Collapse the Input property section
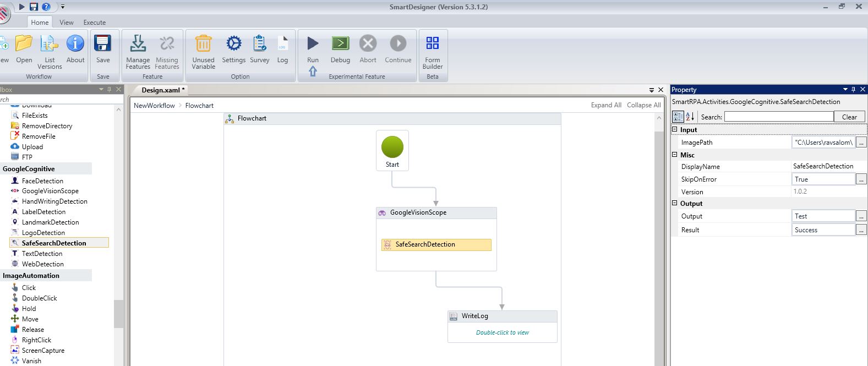This screenshot has width=868, height=366. [675, 129]
